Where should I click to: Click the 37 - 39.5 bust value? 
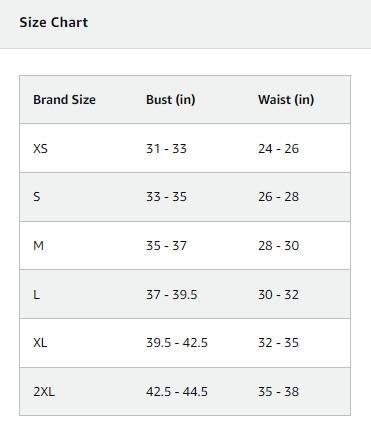(x=172, y=294)
